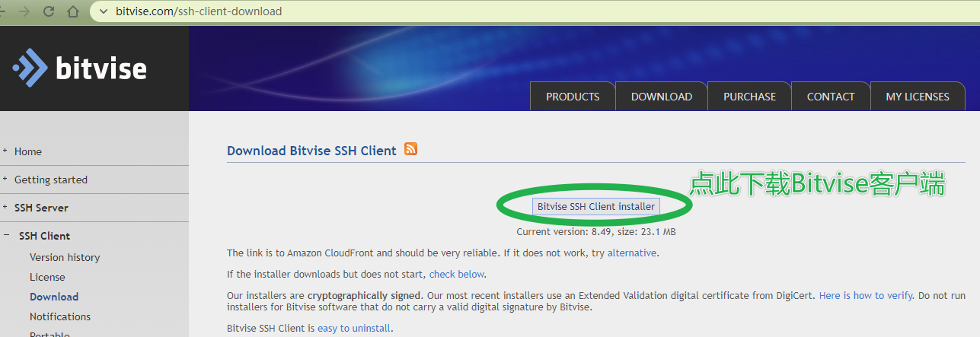This screenshot has height=337, width=980.
Task: Follow the alternative download link
Action: tap(631, 253)
